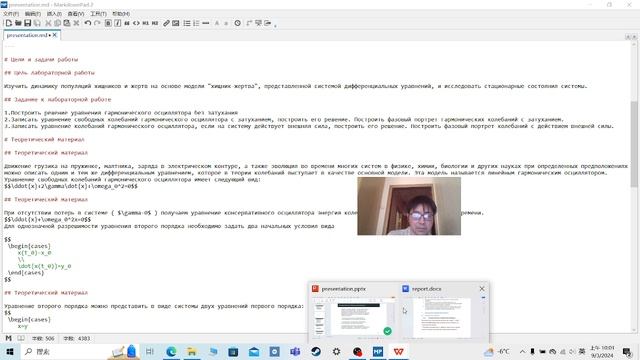Click the M Markdown icon in the status bar

tap(8, 338)
